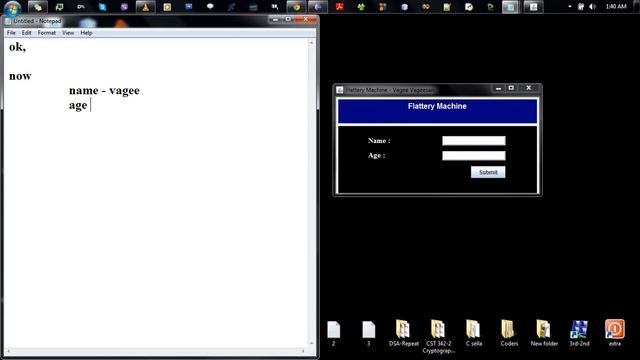Viewport: 640px width, 360px height.
Task: Close the Flattery Machine window
Action: click(529, 88)
